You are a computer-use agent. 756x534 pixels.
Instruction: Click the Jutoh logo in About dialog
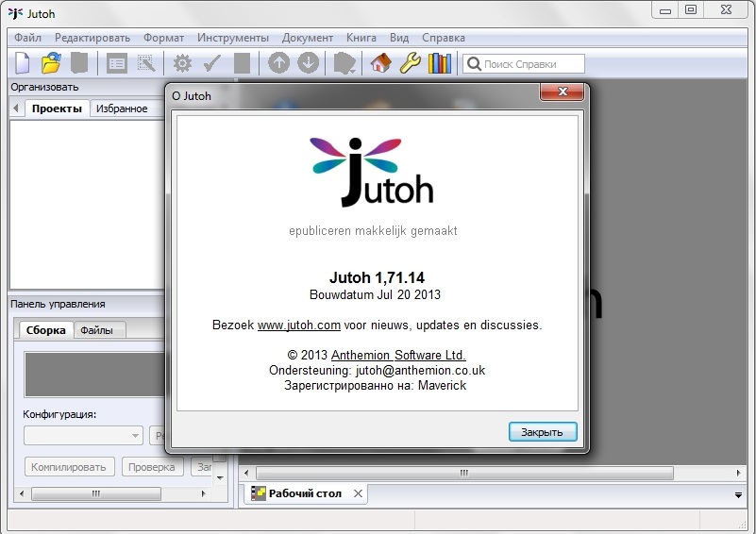[x=372, y=172]
